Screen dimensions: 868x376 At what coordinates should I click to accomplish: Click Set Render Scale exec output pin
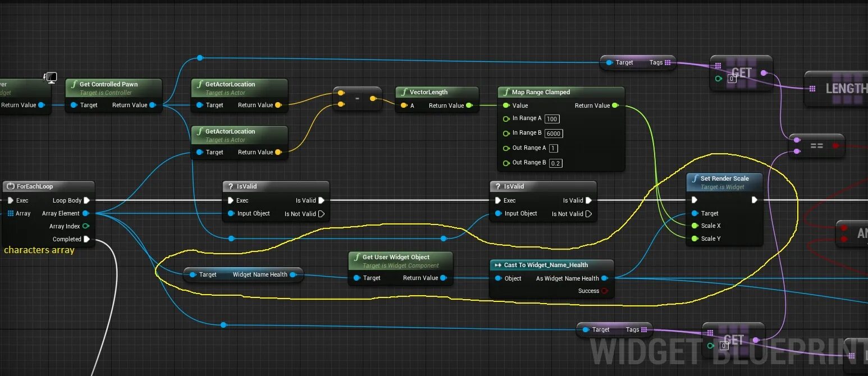755,200
